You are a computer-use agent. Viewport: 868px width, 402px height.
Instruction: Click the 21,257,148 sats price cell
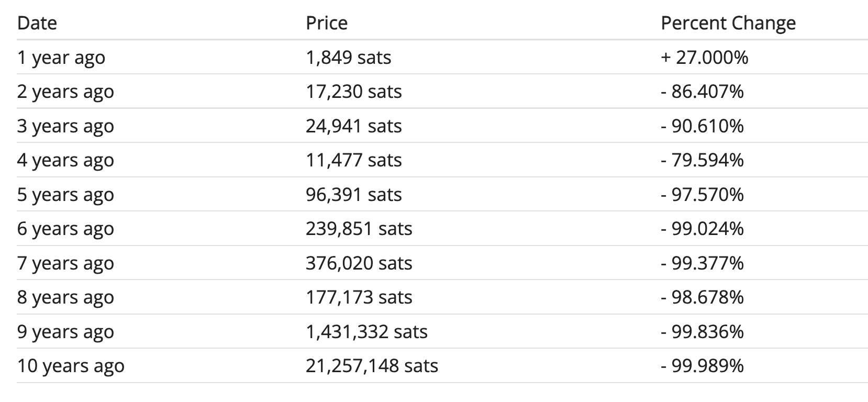(x=372, y=366)
